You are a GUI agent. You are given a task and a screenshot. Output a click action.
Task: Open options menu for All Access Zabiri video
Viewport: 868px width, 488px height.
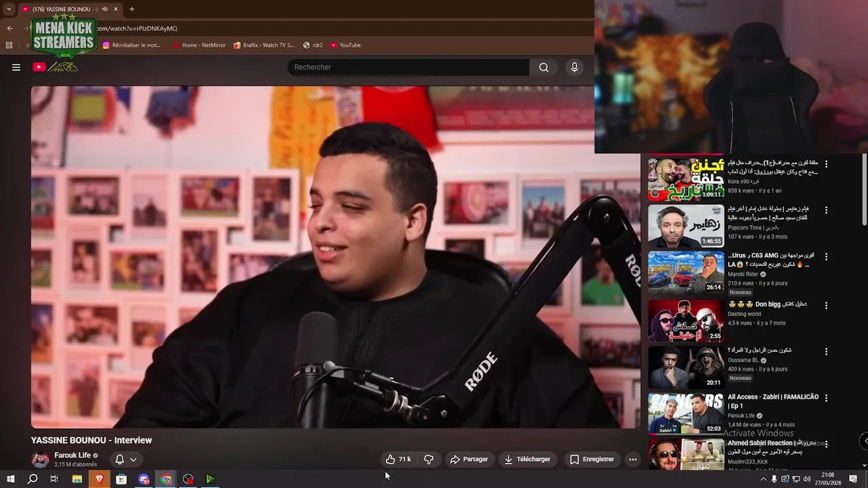pyautogui.click(x=826, y=398)
